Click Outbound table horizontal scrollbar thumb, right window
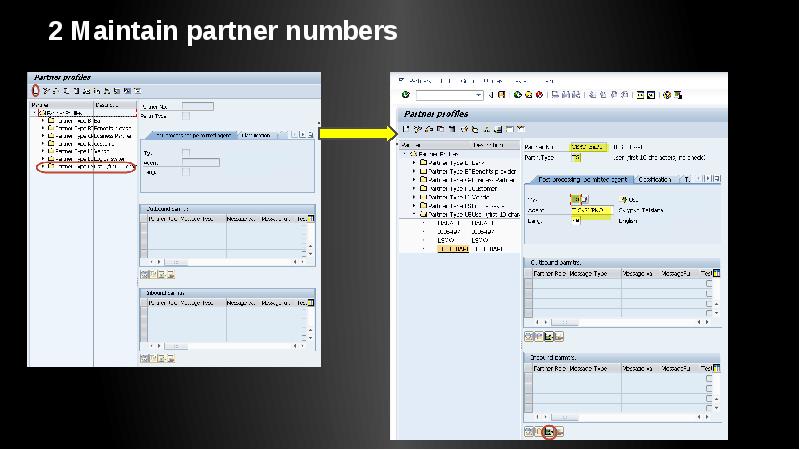800x450 pixels. [565, 322]
